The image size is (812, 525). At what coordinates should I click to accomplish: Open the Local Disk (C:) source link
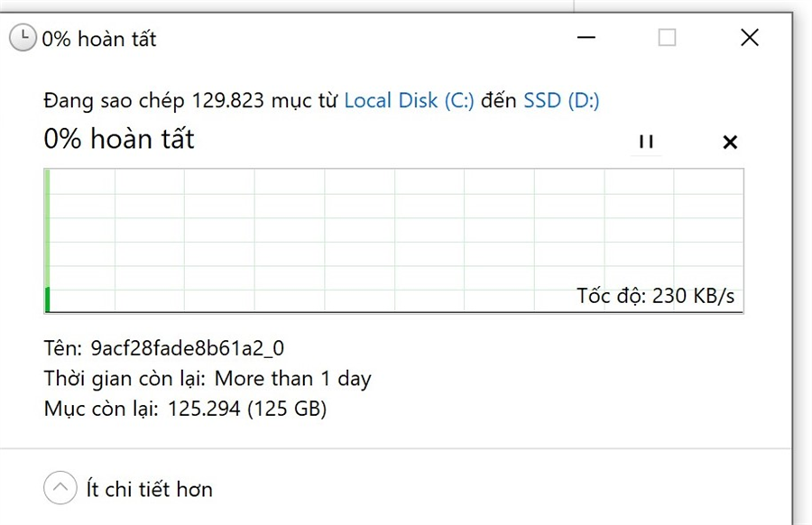coord(409,100)
